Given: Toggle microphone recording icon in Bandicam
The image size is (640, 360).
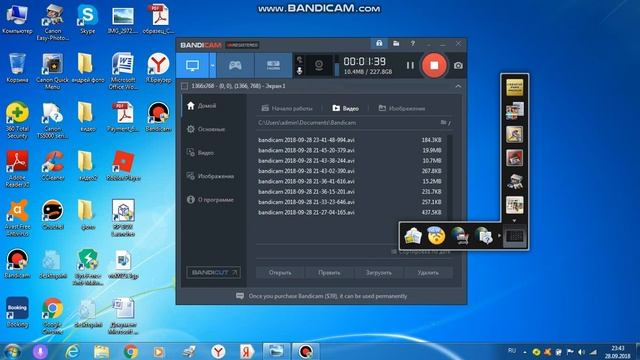Looking at the screenshot, I should tap(300, 71).
